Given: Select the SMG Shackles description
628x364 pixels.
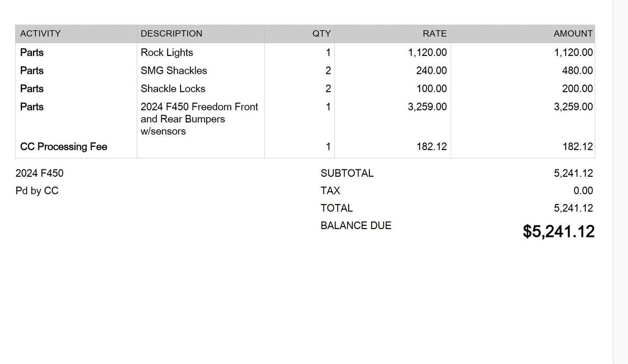Looking at the screenshot, I should [x=174, y=71].
